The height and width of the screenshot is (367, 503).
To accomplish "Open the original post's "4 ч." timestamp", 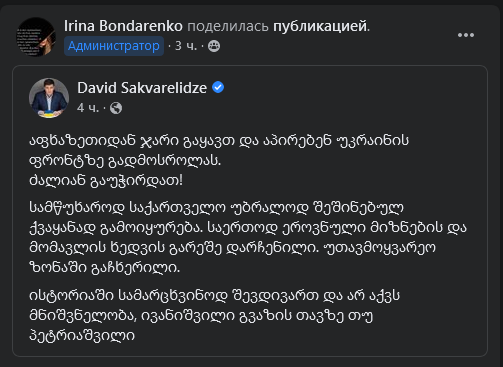I will click(88, 108).
